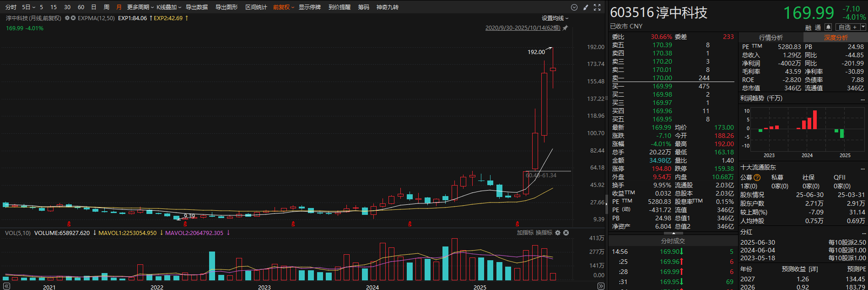Remove the EXPMA indicator with the x icon
This screenshot has height=290, width=868.
pos(73,18)
